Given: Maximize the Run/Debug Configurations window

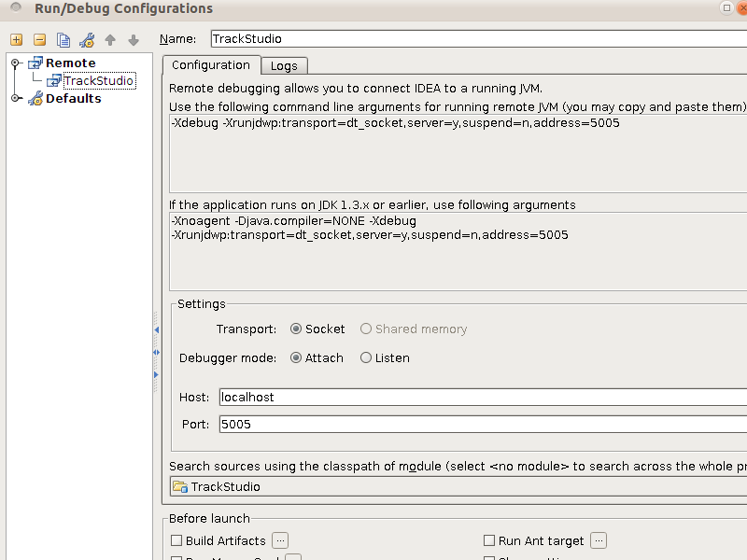Looking at the screenshot, I should click(x=726, y=7).
